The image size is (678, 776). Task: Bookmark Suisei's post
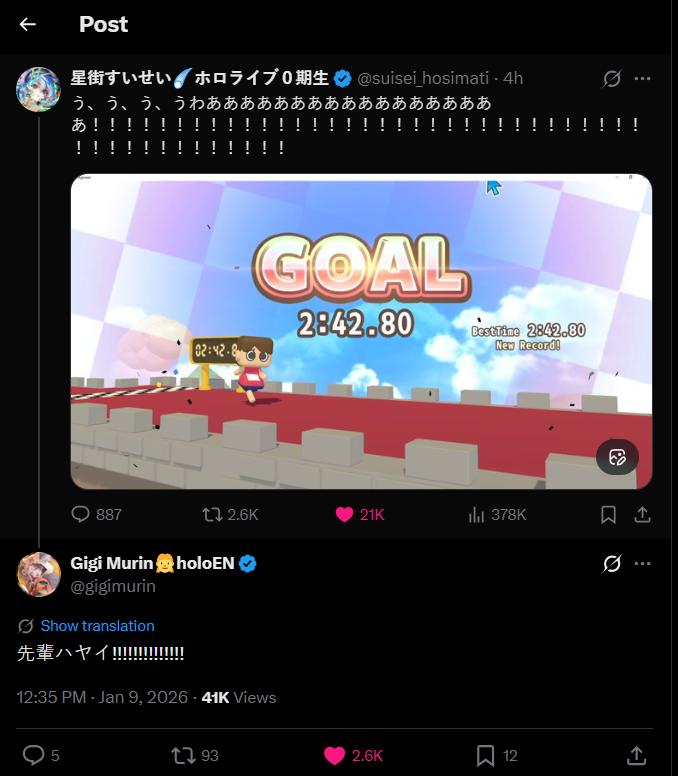[608, 515]
